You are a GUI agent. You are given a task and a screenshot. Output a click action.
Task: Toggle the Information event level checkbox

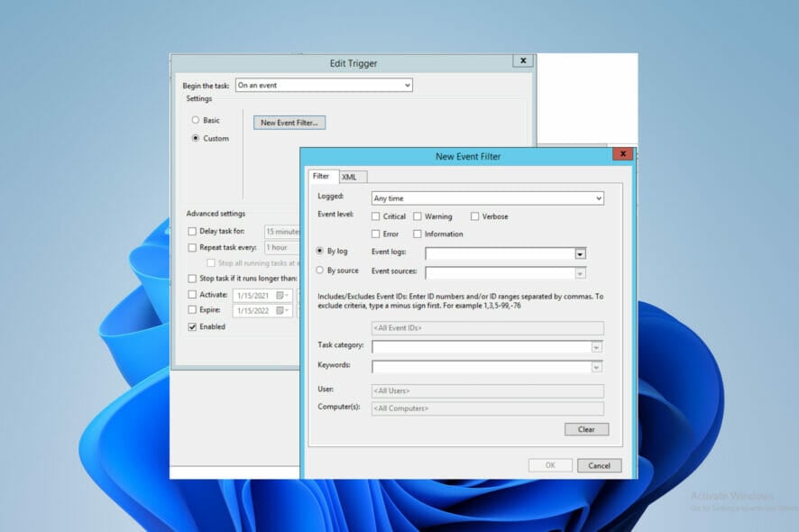pyautogui.click(x=418, y=234)
